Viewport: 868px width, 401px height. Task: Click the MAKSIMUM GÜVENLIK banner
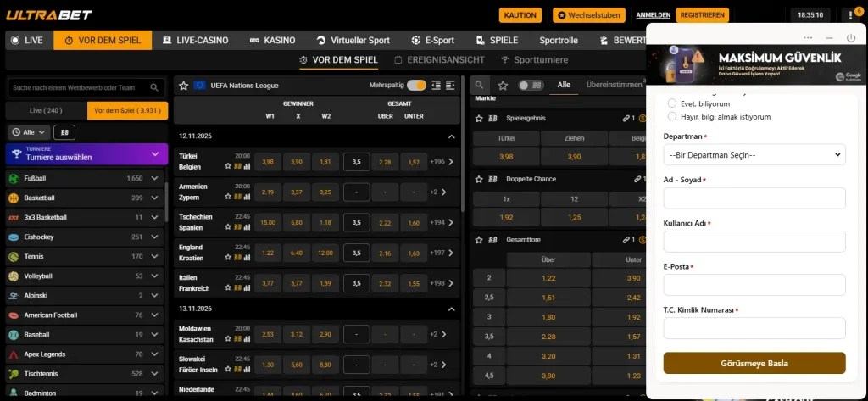click(757, 65)
